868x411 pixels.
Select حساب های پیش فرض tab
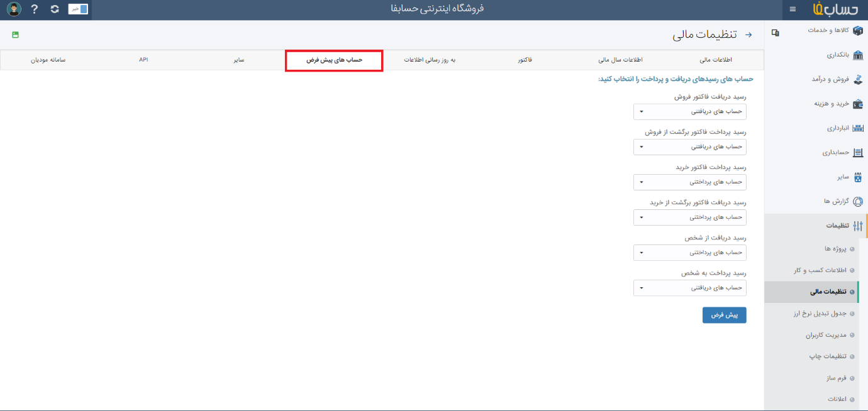coord(334,60)
